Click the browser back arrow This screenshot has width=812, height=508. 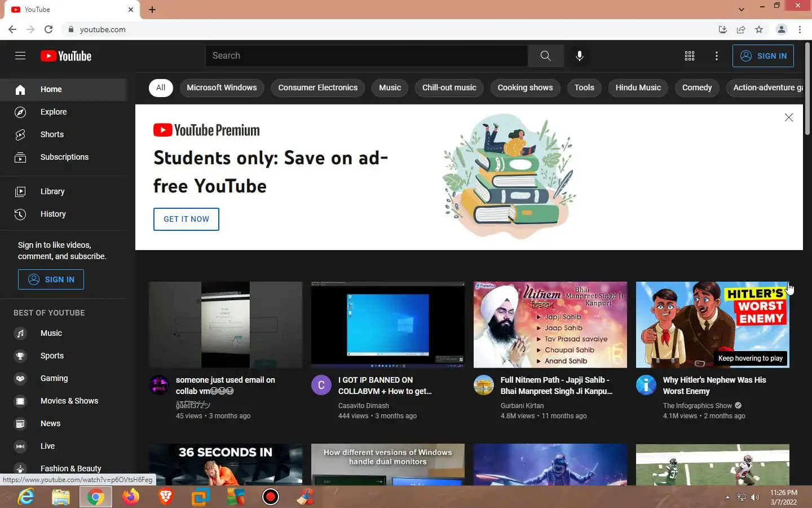(x=12, y=29)
